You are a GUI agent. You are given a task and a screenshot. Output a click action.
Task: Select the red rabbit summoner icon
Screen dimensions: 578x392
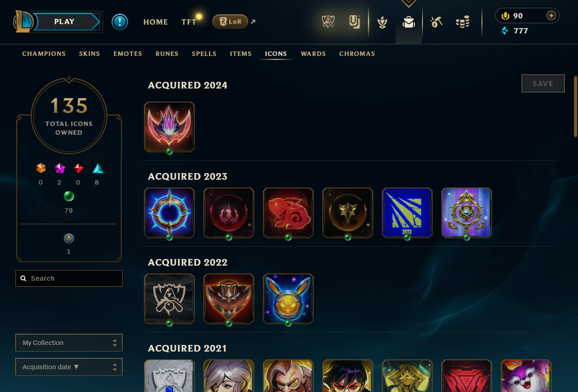(288, 213)
